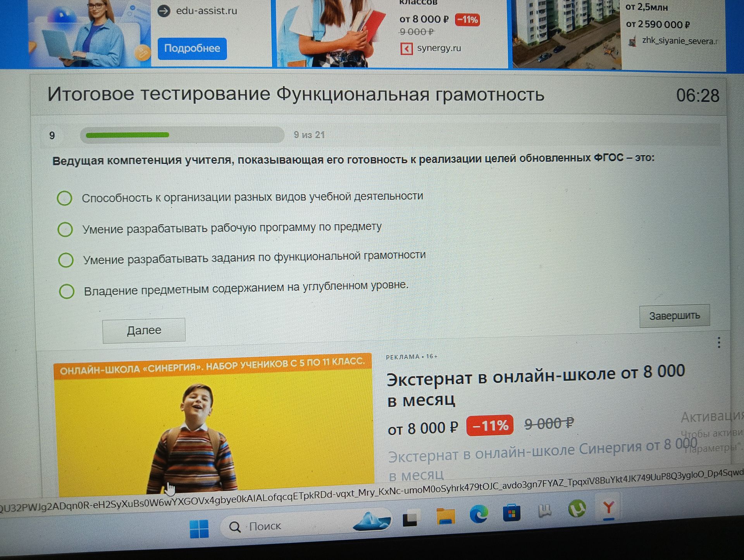Open uTorrent from the taskbar
The image size is (744, 560).
point(577,508)
